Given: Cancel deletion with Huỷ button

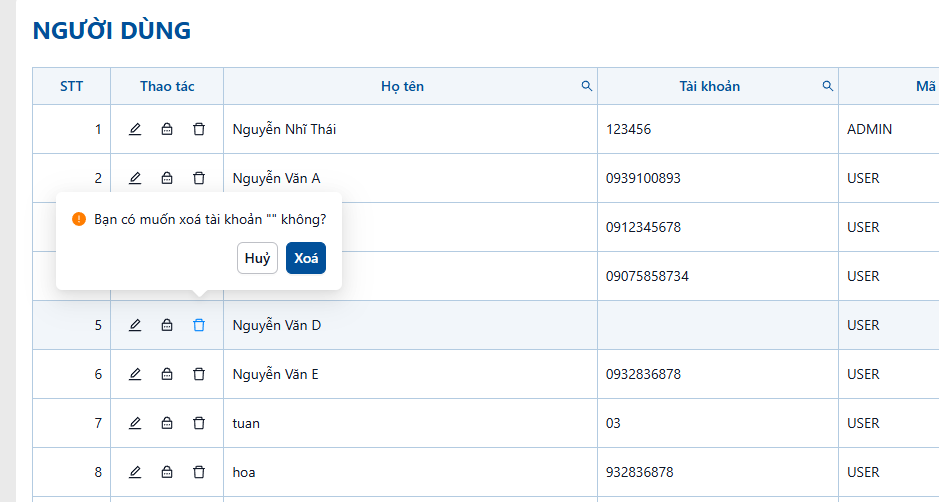Looking at the screenshot, I should (258, 258).
